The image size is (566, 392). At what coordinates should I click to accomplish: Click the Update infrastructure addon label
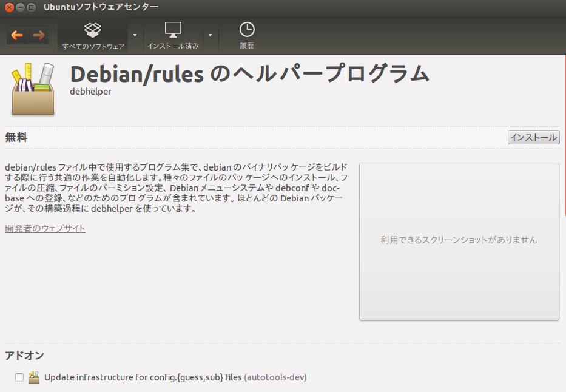coord(175,377)
